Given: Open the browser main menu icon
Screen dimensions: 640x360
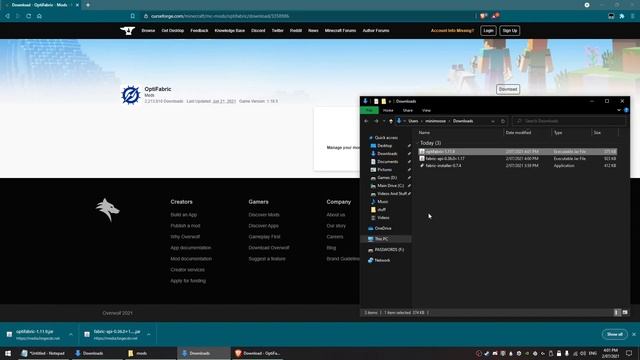Looking at the screenshot, I should (633, 16).
